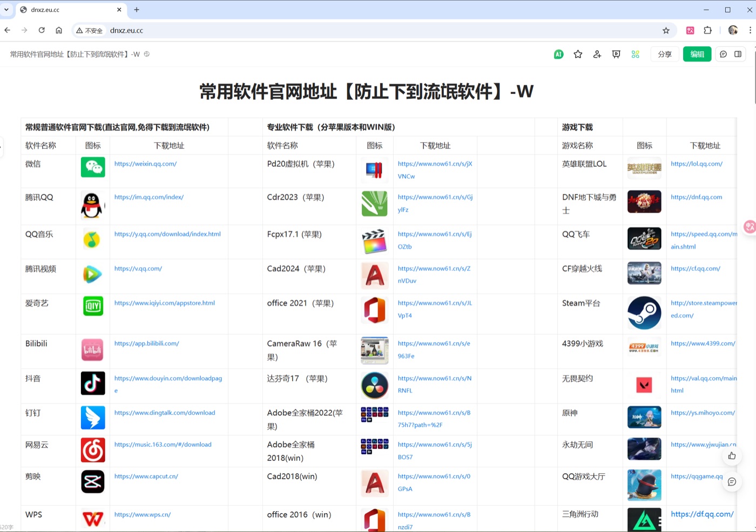756x532 pixels.
Task: Click the 不安全 site security indicator
Action: tap(89, 31)
